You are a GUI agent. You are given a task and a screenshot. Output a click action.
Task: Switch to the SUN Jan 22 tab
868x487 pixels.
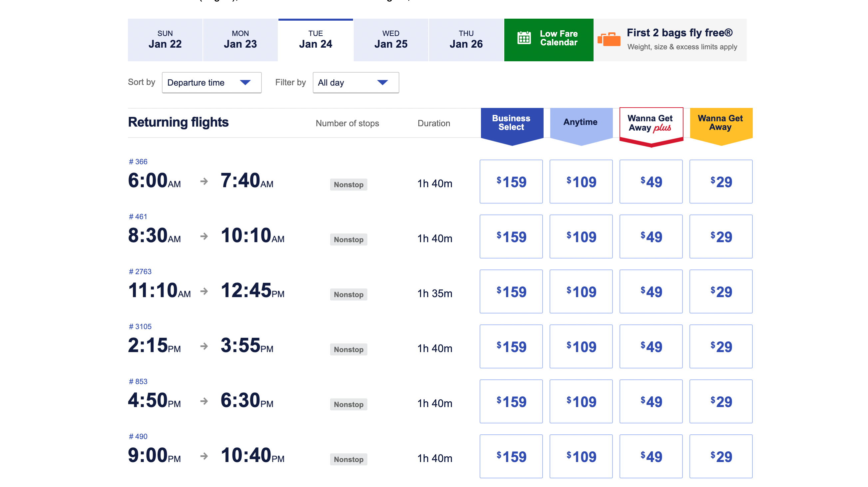(x=165, y=40)
